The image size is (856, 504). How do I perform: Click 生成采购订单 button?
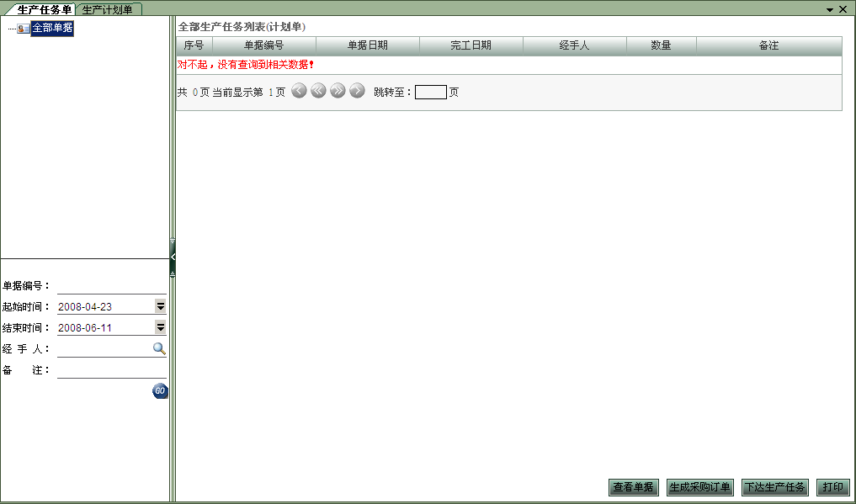(700, 487)
